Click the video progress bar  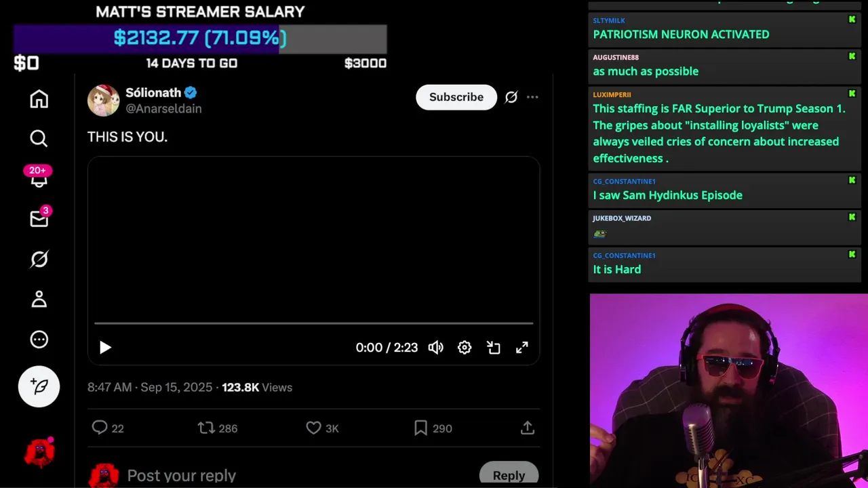coord(313,323)
